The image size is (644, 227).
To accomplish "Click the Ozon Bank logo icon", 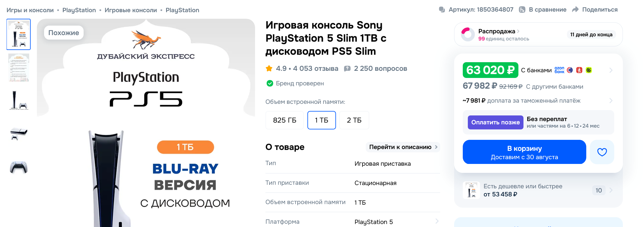I will pos(559,70).
